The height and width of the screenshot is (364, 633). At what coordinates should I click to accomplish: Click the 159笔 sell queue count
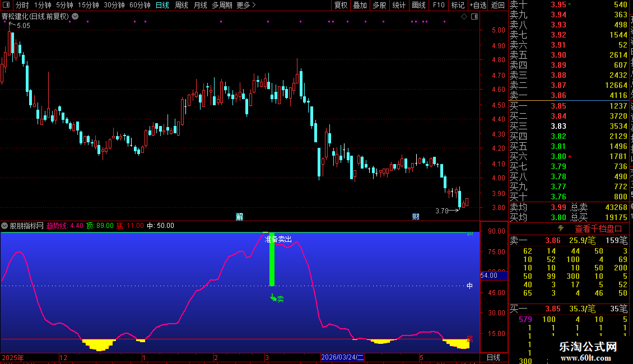coord(616,240)
